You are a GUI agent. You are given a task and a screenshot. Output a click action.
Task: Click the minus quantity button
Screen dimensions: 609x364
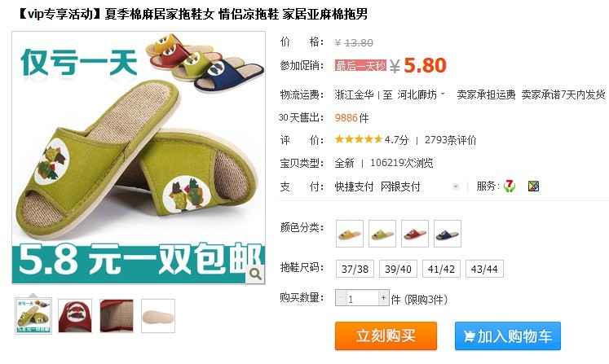pos(341,298)
